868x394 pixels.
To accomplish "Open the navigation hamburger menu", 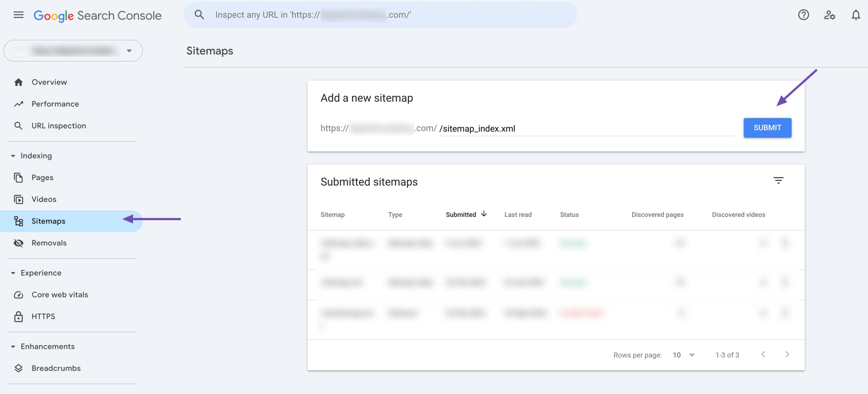I will (x=18, y=15).
